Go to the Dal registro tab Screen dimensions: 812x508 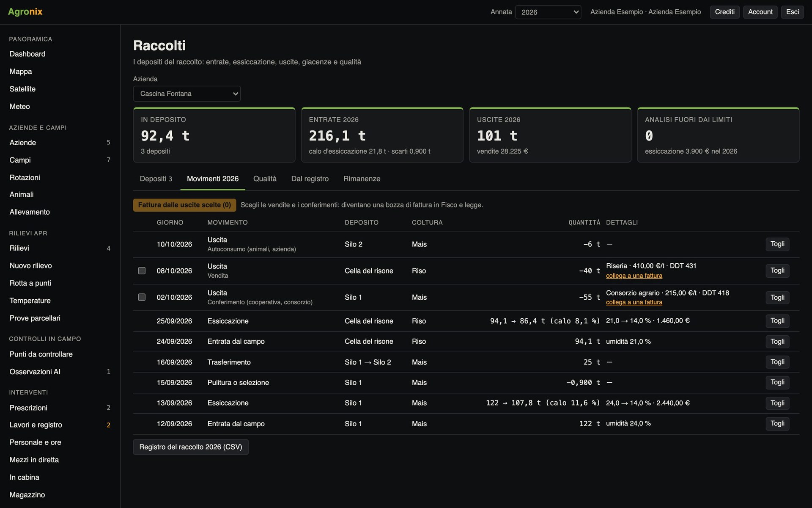[x=310, y=179]
